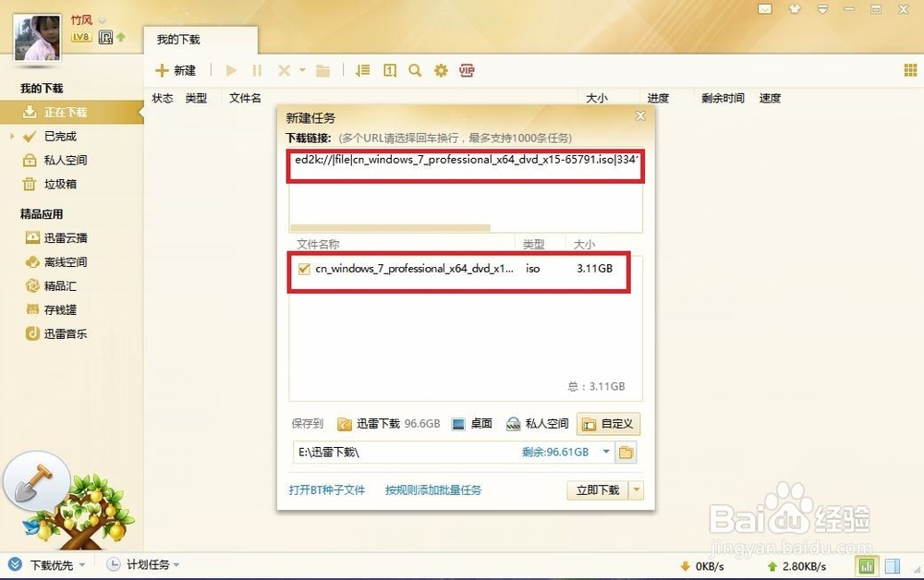This screenshot has height=580, width=924.
Task: Open delete options dropdown arrow
Action: pos(302,70)
